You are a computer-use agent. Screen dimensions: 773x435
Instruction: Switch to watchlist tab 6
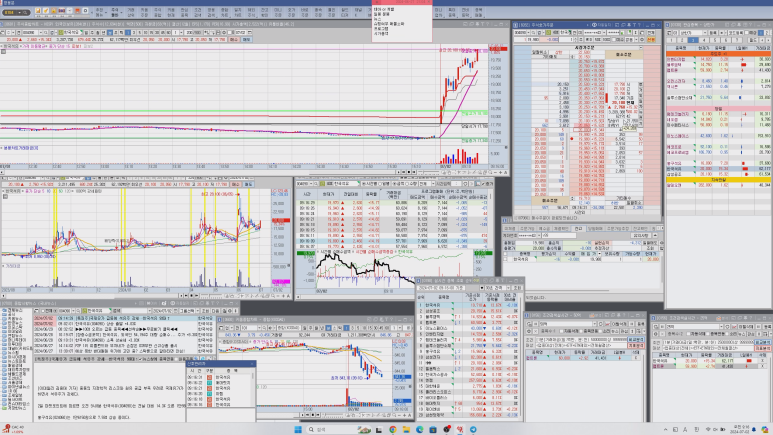point(726,40)
